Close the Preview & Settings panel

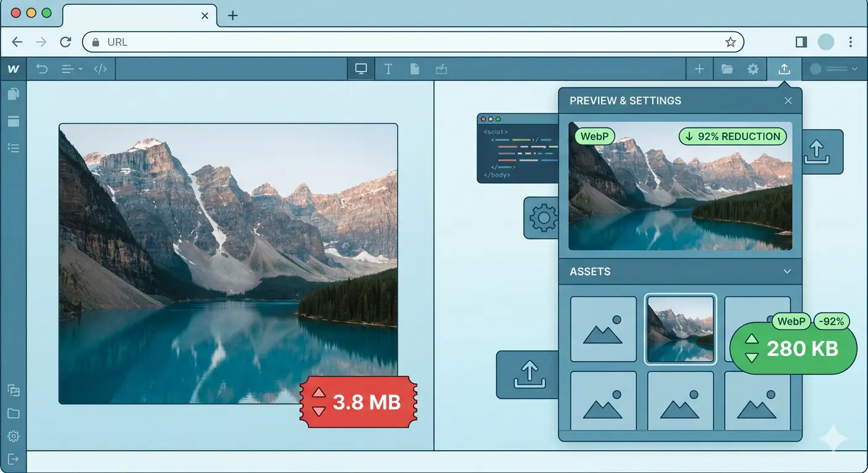pos(788,100)
